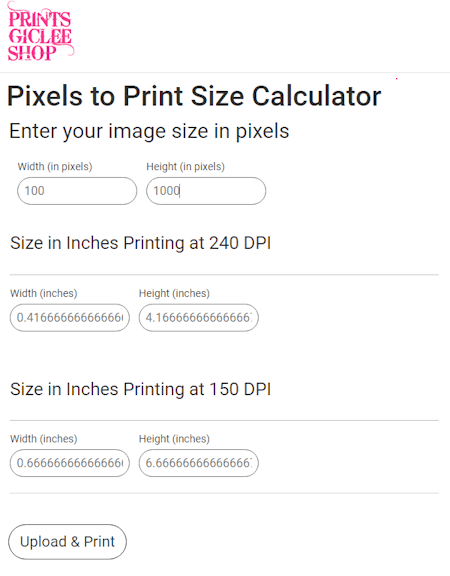Click the "Width (in pixels)" label
The image size is (450, 576).
[x=55, y=167]
